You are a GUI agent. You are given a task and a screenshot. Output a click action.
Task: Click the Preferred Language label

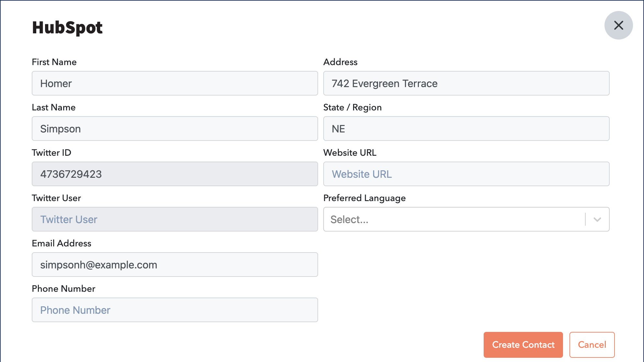coord(364,198)
